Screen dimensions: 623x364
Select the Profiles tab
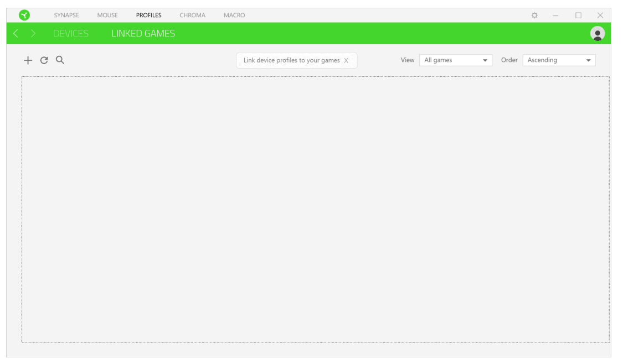coord(149,15)
